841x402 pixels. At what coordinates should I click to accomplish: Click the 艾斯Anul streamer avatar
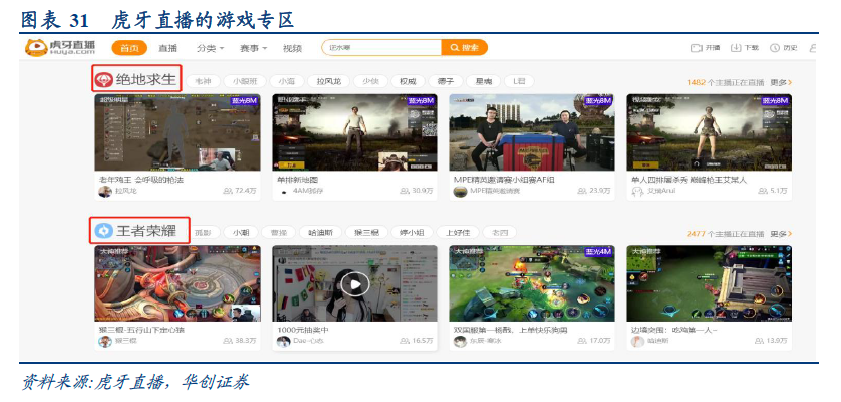(637, 192)
